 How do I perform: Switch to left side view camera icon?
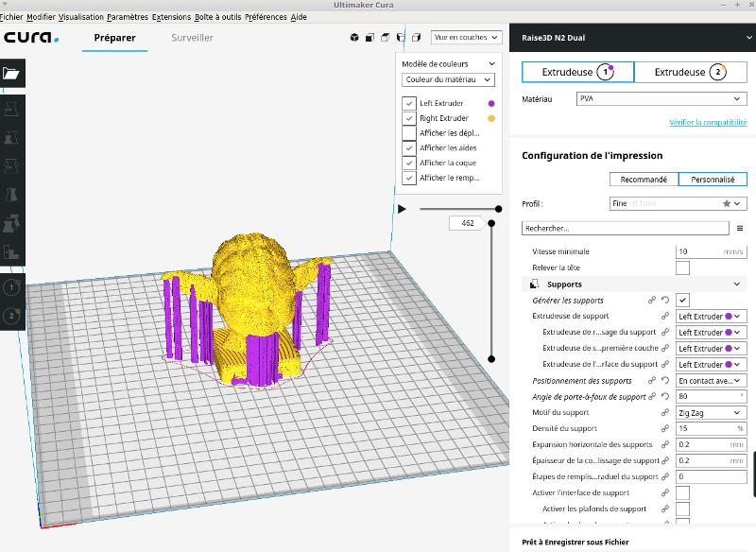click(401, 37)
